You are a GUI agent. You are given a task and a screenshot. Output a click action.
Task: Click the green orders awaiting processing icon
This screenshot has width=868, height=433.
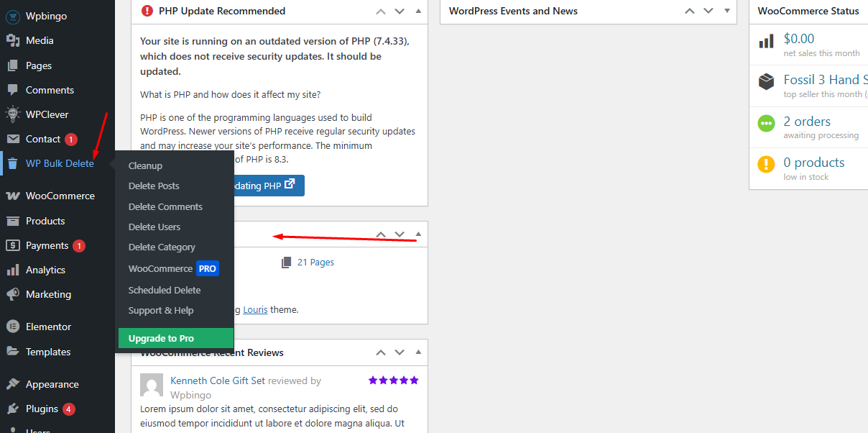766,123
